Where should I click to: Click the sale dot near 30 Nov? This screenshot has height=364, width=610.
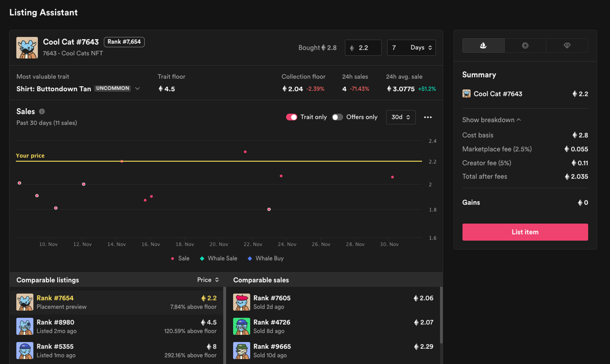[393, 177]
